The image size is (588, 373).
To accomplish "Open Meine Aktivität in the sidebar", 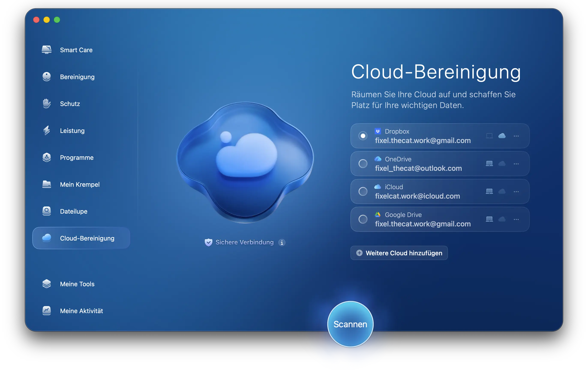I will coord(81,311).
